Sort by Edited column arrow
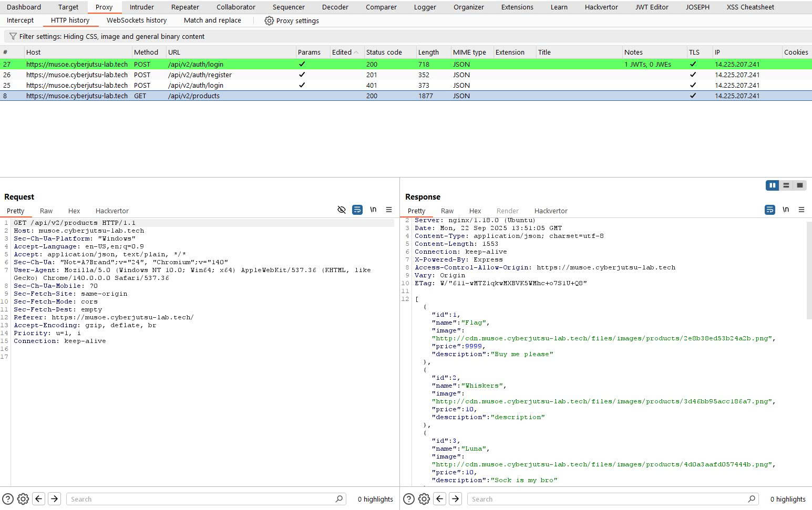Screen dimensions: 812x510 (356, 53)
